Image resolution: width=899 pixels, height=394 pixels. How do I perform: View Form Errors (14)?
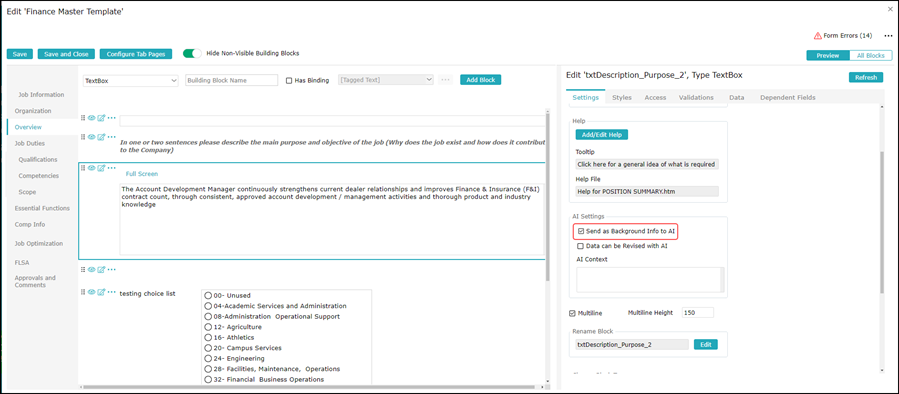pos(843,36)
